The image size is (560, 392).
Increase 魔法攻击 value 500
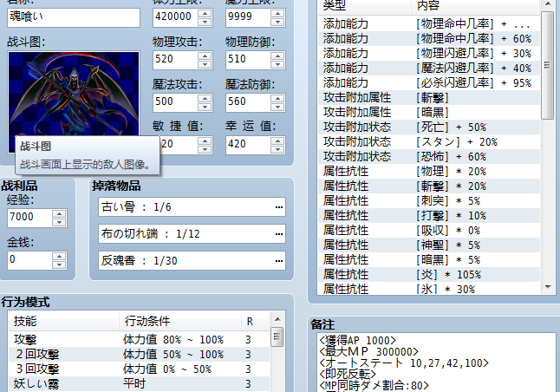pos(205,98)
